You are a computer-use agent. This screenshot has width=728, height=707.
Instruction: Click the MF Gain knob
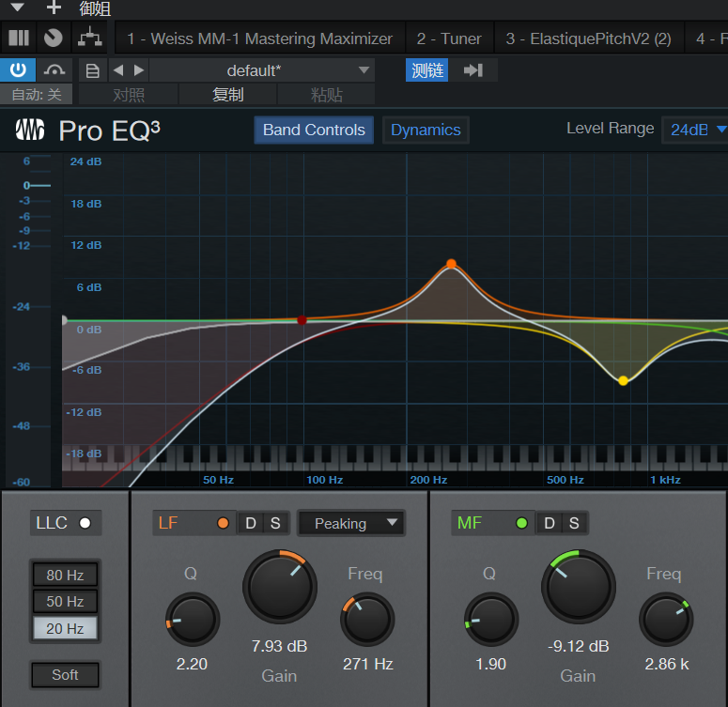pyautogui.click(x=579, y=586)
